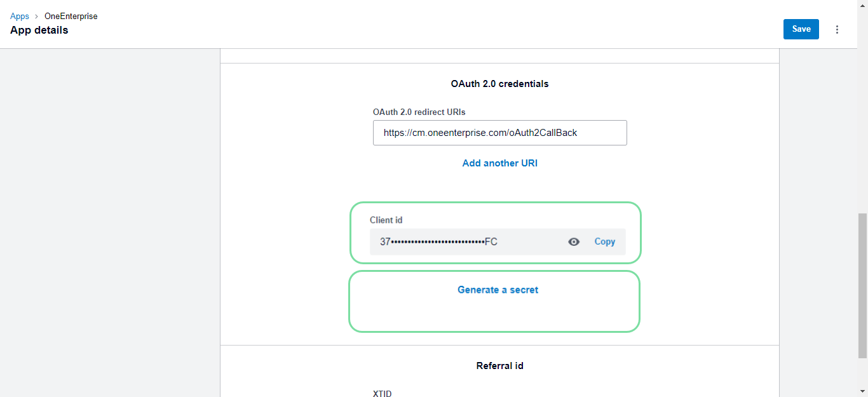Select the OneEnterprise breadcrumb item
The image size is (868, 397).
click(71, 17)
